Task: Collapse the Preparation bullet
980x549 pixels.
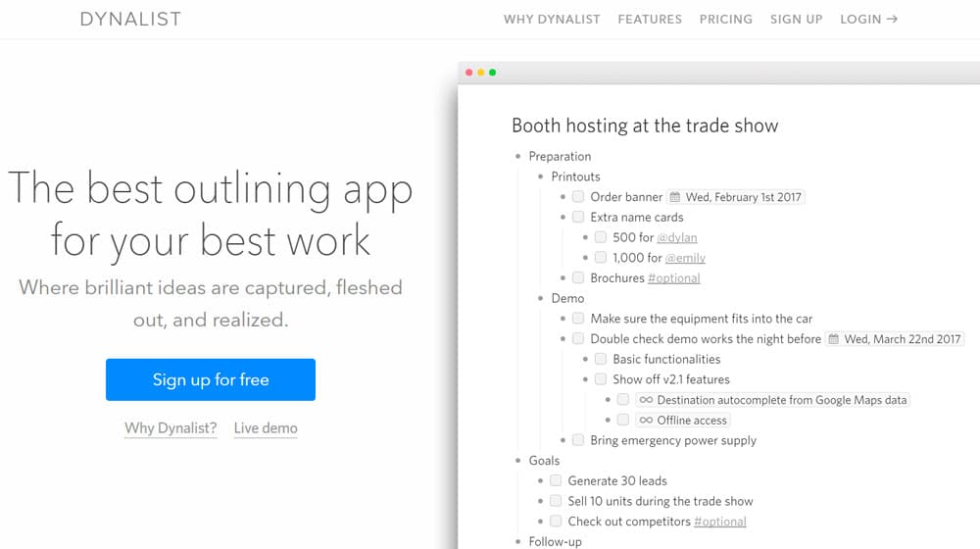Action: pos(518,157)
